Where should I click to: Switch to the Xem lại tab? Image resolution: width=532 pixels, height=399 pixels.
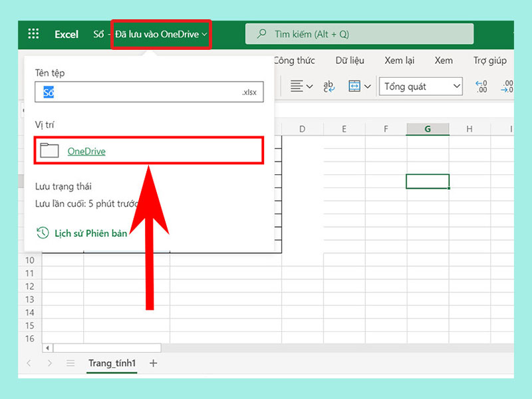pyautogui.click(x=399, y=61)
